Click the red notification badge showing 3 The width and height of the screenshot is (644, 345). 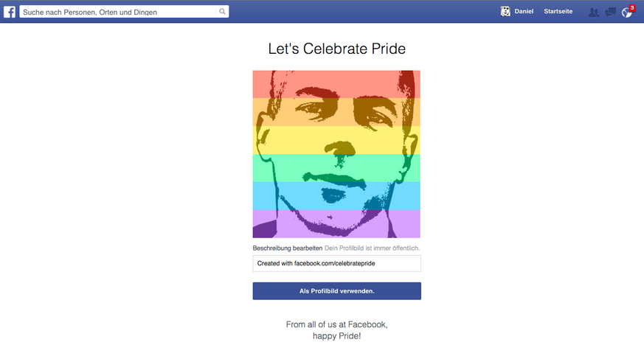[x=632, y=7]
